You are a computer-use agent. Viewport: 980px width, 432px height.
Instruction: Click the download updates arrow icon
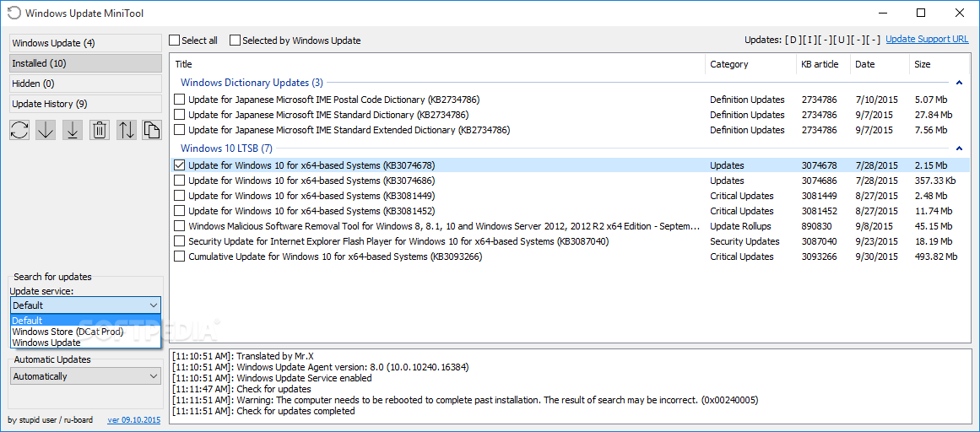46,130
